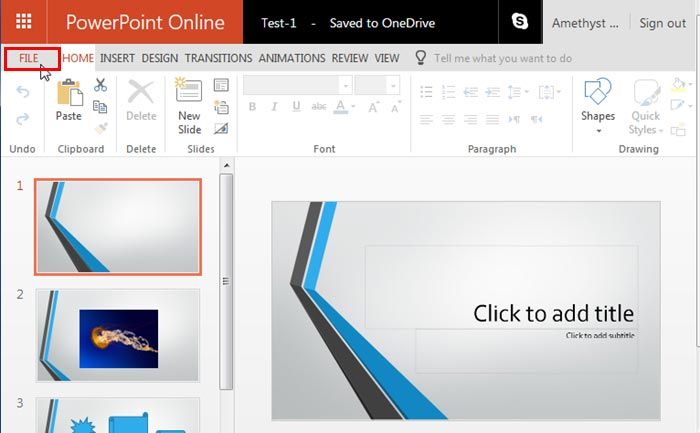Click the decrease font size icon
The height and width of the screenshot is (433, 700).
click(396, 107)
